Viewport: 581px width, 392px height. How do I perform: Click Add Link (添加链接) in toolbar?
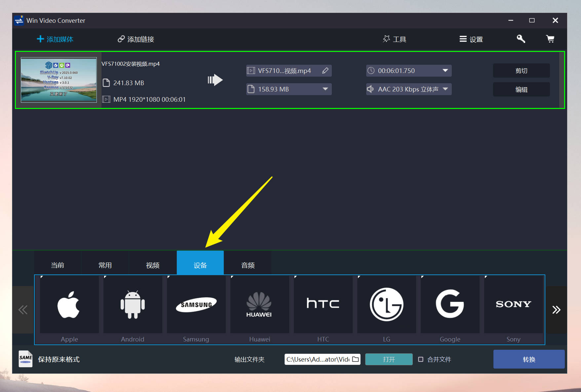click(x=136, y=39)
